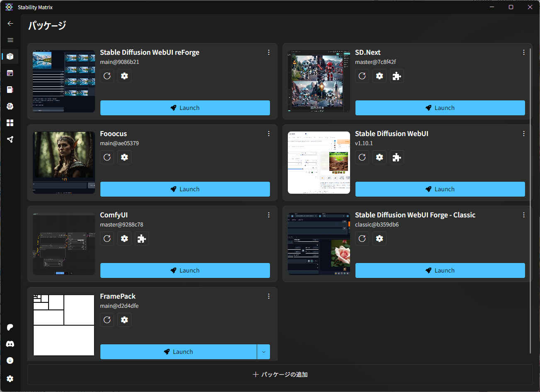Open three-dot menu for ComfyUI package
The width and height of the screenshot is (540, 392).
269,215
